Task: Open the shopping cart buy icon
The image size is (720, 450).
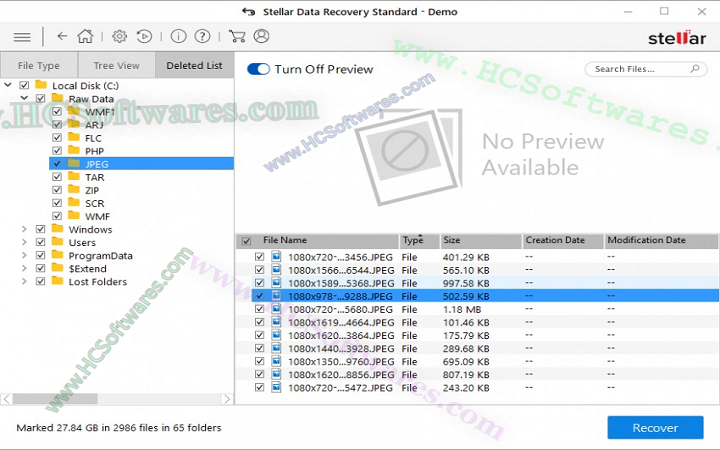Action: click(237, 36)
